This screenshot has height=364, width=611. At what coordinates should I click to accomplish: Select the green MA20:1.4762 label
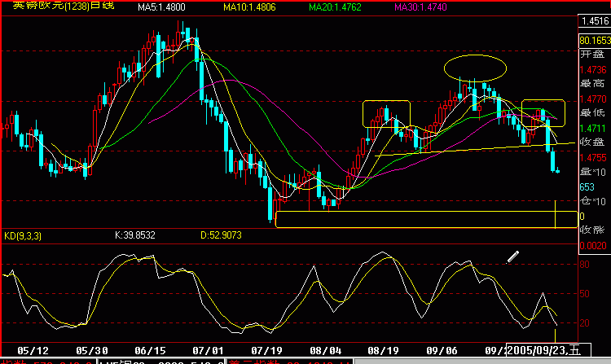[x=335, y=7]
